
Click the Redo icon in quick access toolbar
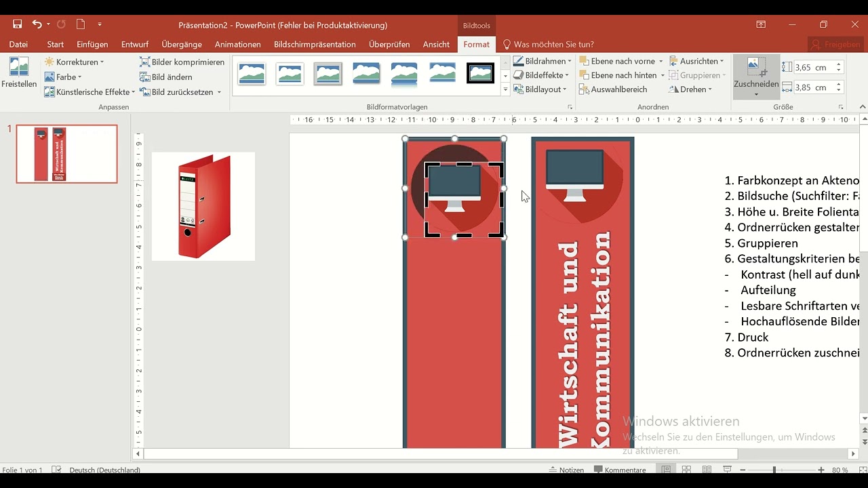tap(61, 24)
